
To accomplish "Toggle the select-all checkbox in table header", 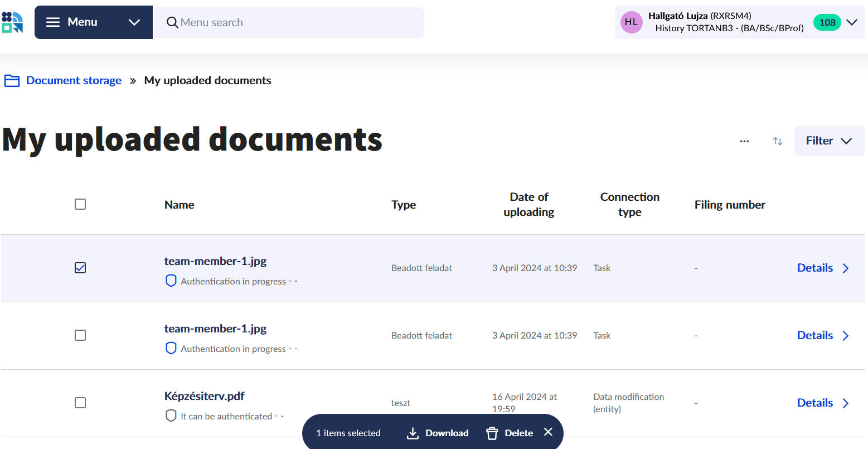I will (x=80, y=204).
